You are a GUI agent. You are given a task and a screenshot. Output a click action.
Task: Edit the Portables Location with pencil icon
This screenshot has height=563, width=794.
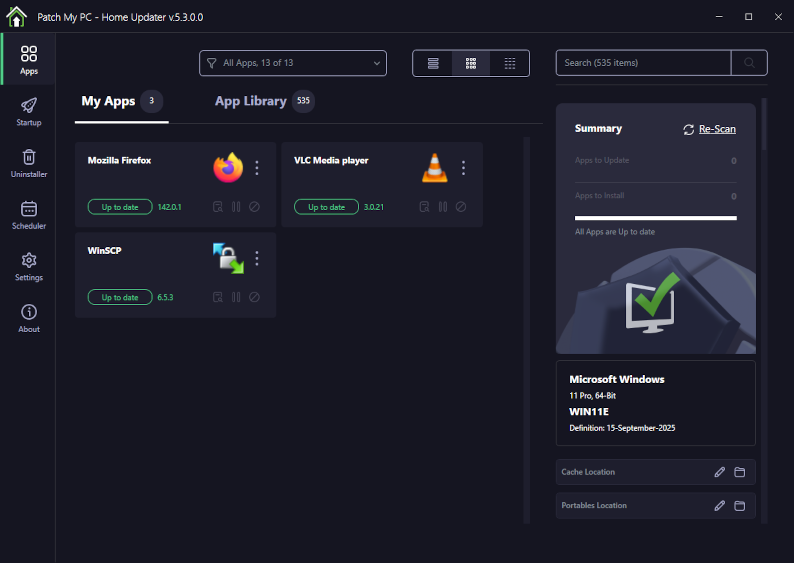pyautogui.click(x=720, y=506)
